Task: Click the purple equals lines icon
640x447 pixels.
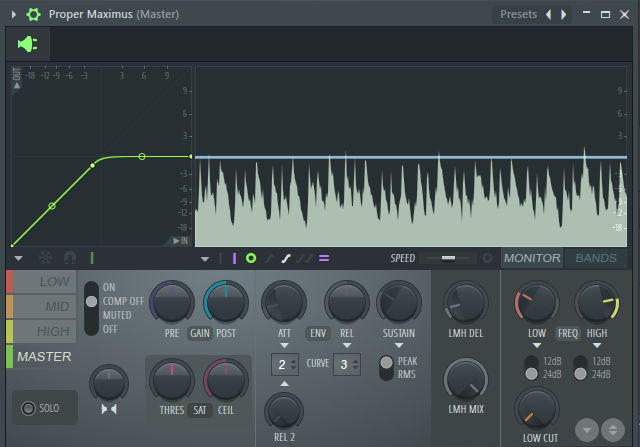Action: click(324, 258)
